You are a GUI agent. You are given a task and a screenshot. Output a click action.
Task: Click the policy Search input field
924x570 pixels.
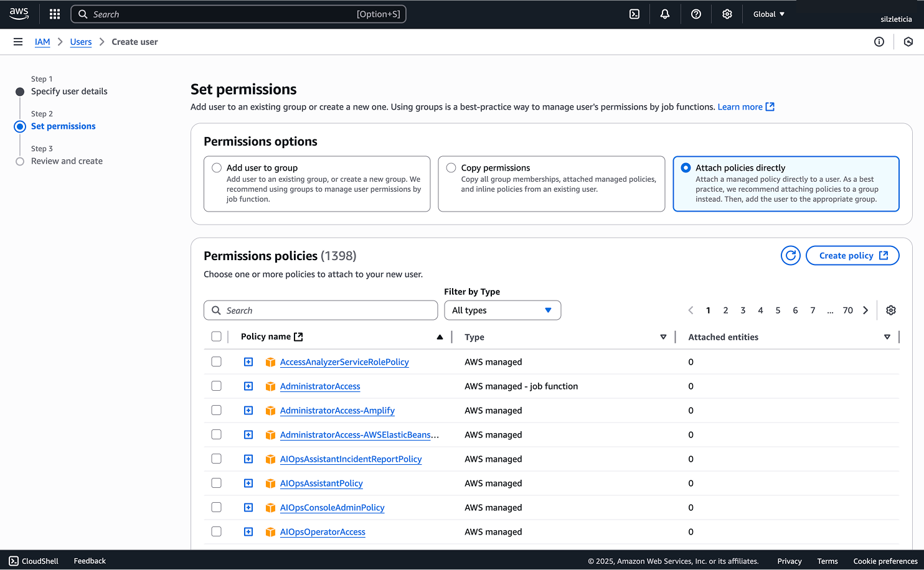point(321,310)
